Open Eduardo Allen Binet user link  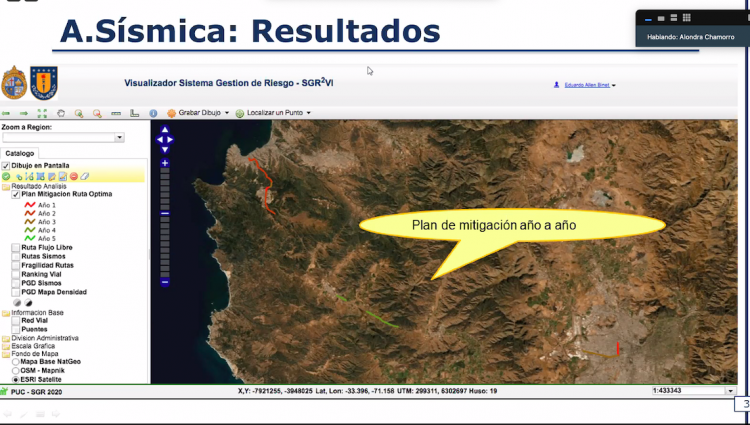coord(587,85)
